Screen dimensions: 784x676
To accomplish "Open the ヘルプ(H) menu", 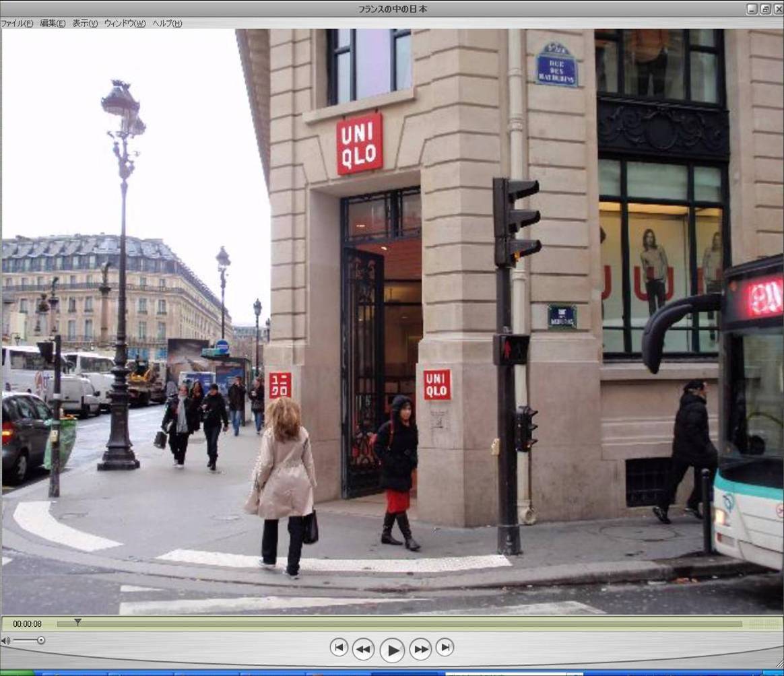I will [167, 23].
